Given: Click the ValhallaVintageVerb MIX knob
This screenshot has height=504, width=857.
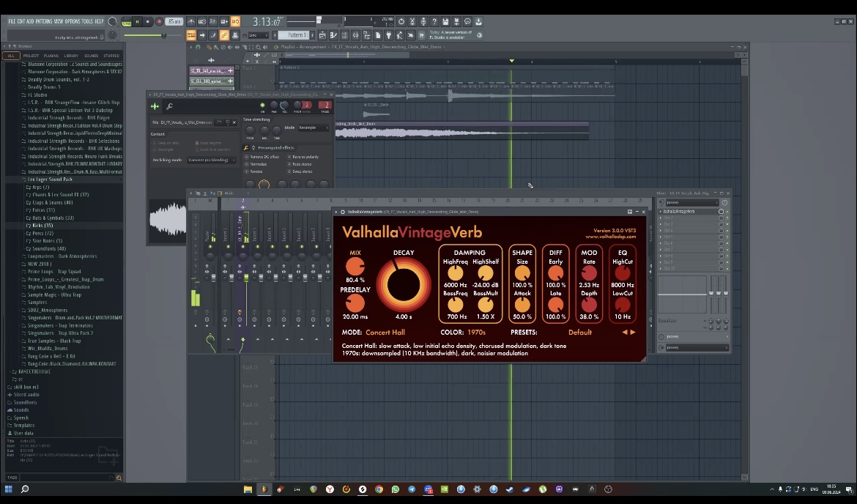Looking at the screenshot, I should [355, 266].
